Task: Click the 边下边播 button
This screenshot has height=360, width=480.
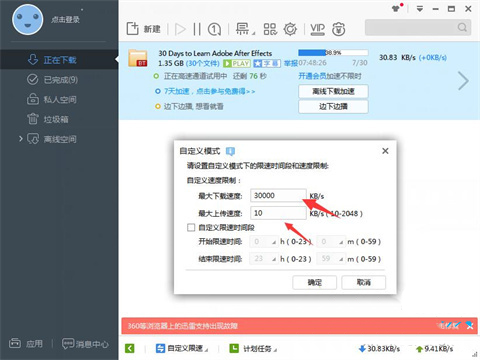Action: point(333,107)
